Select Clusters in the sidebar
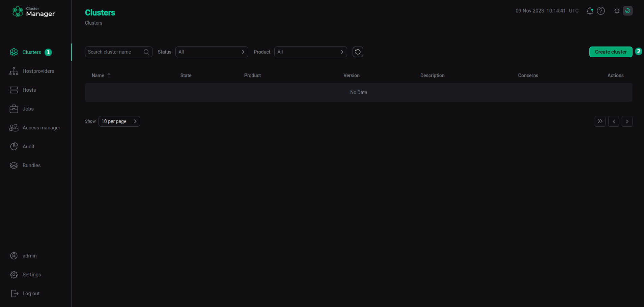 coord(32,52)
